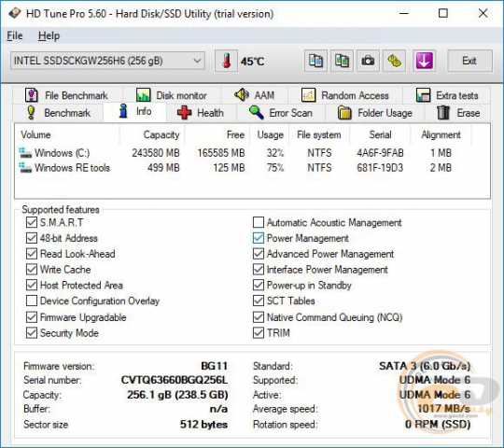Open the Health tab with red cross
The image size is (504, 448).
(x=201, y=113)
